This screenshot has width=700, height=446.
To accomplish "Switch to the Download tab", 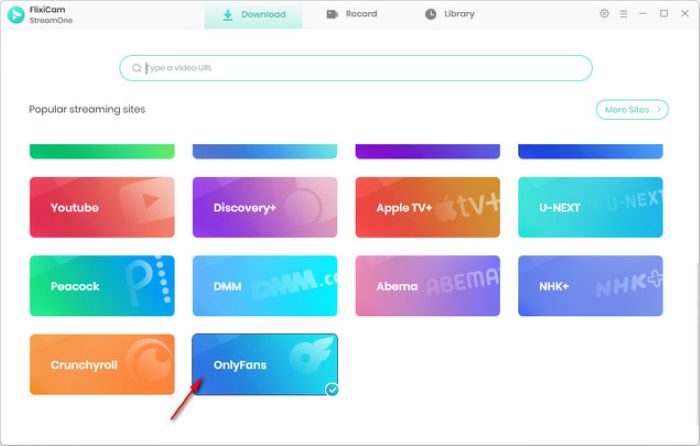I will 254,15.
